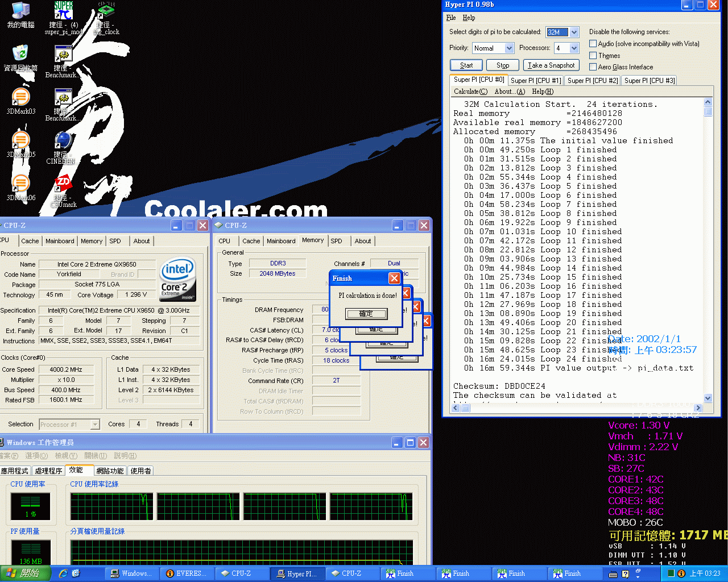This screenshot has width=728, height=582.
Task: Enable the Audio service disable checkbox
Action: 593,44
